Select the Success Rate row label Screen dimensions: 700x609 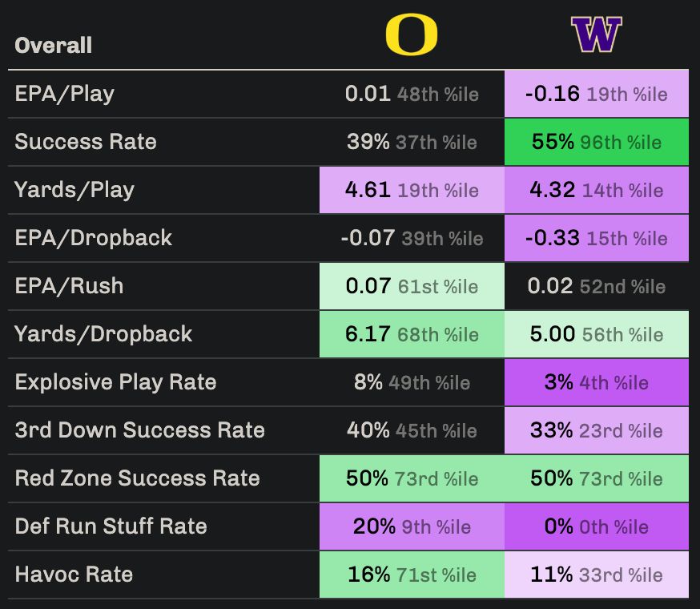tap(86, 142)
